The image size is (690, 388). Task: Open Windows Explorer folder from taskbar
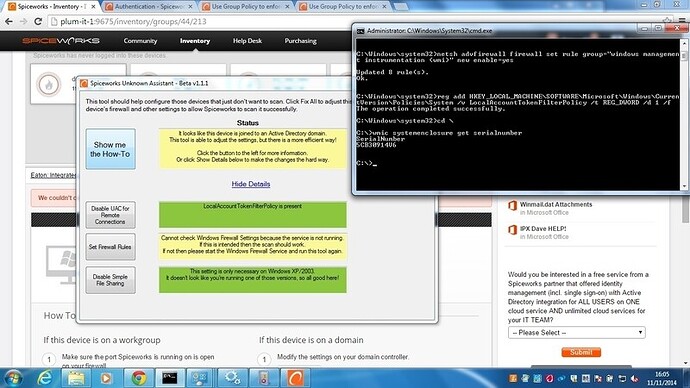pyautogui.click(x=75, y=378)
